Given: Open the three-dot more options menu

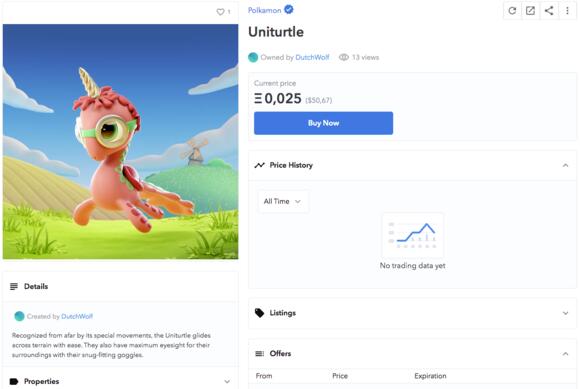Looking at the screenshot, I should (x=567, y=11).
